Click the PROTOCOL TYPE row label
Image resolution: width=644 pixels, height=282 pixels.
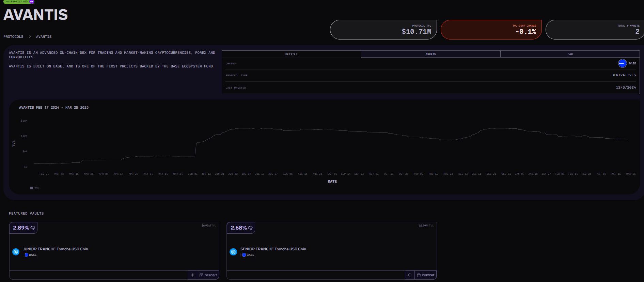[x=236, y=75]
